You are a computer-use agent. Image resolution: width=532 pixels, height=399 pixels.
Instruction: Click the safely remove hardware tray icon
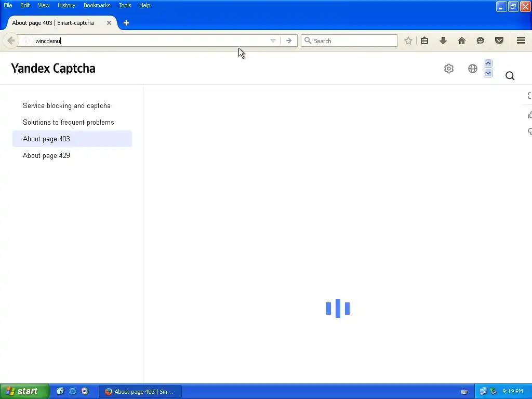(x=494, y=392)
